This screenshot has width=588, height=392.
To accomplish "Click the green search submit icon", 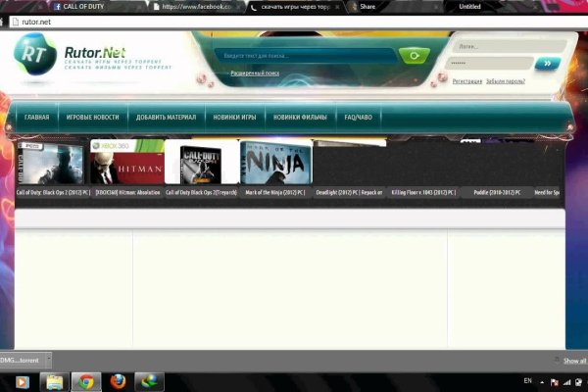I will point(416,56).
